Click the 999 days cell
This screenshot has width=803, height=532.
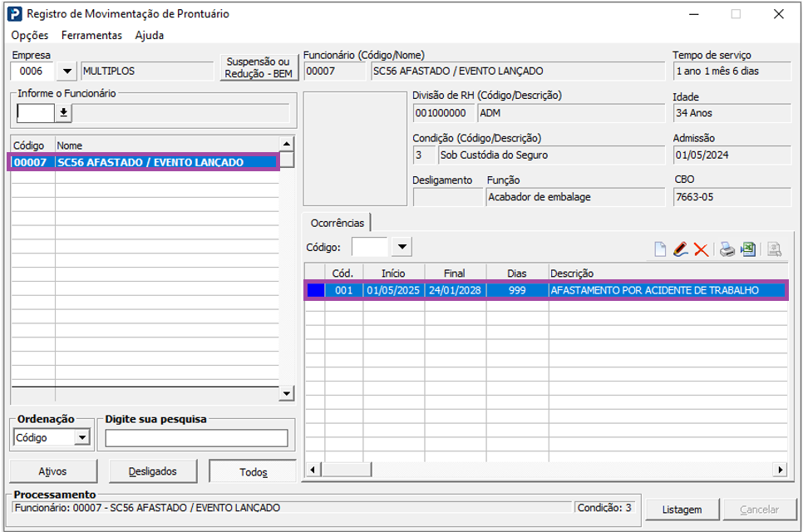pos(517,290)
